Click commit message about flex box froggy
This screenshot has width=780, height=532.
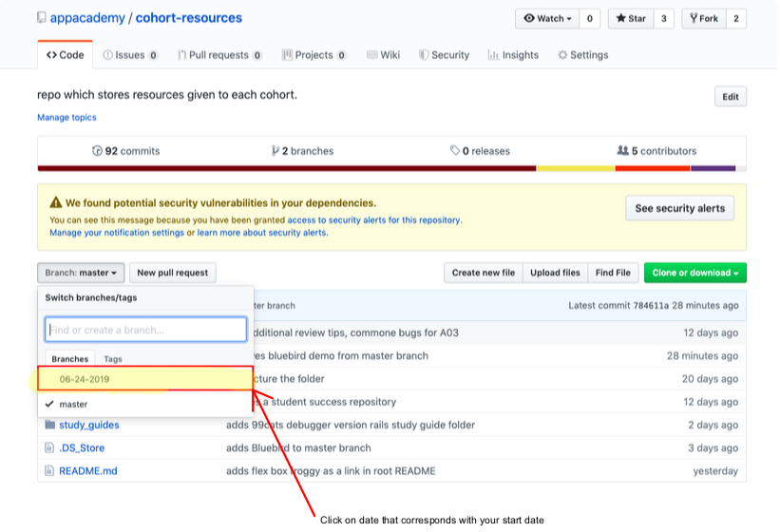coord(331,470)
